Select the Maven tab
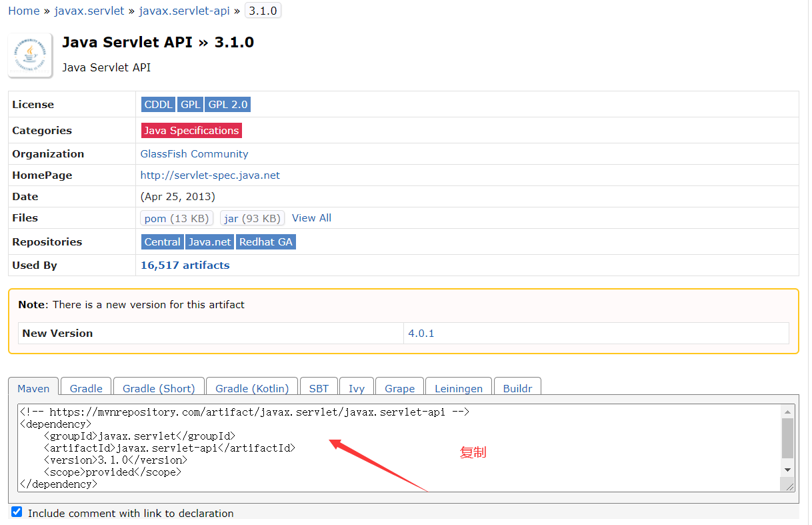The image size is (812, 525). (33, 388)
